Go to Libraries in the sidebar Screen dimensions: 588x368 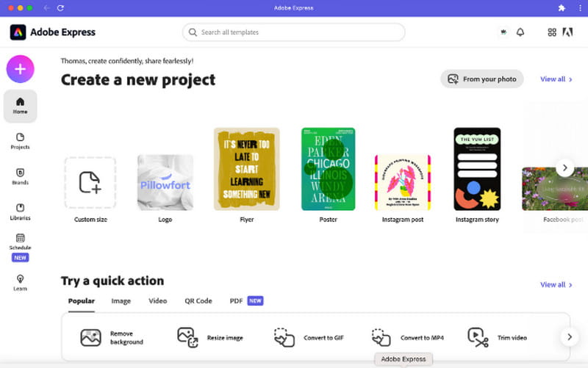coord(20,211)
